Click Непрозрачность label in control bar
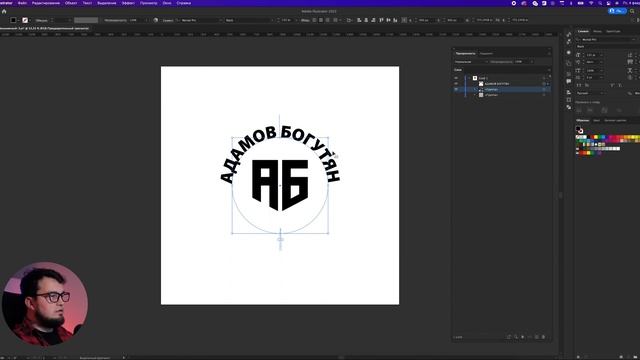This screenshot has height=360, width=640. click(x=116, y=20)
